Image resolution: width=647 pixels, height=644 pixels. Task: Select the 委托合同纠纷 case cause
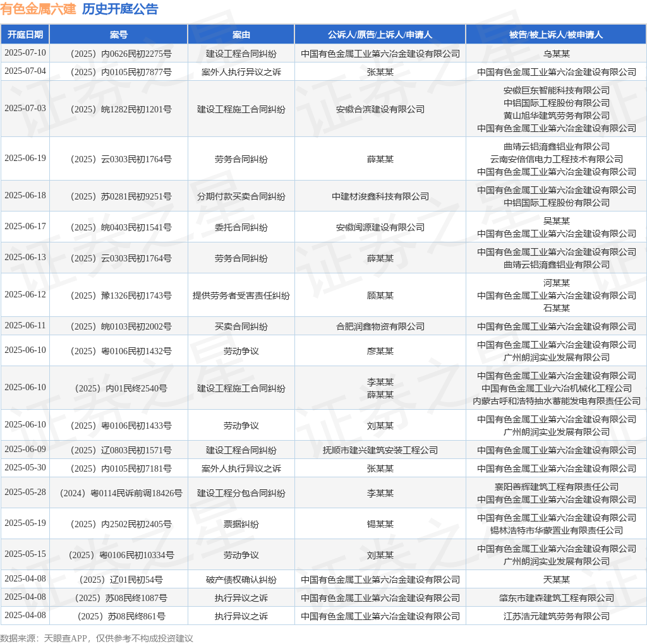click(x=241, y=227)
